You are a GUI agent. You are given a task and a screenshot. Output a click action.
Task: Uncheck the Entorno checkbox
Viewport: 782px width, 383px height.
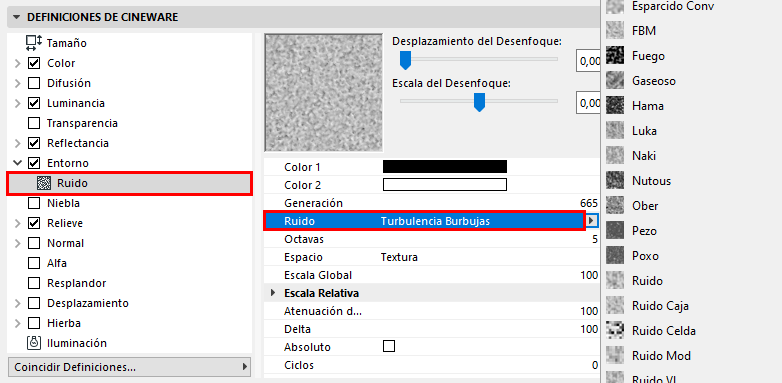(x=34, y=163)
